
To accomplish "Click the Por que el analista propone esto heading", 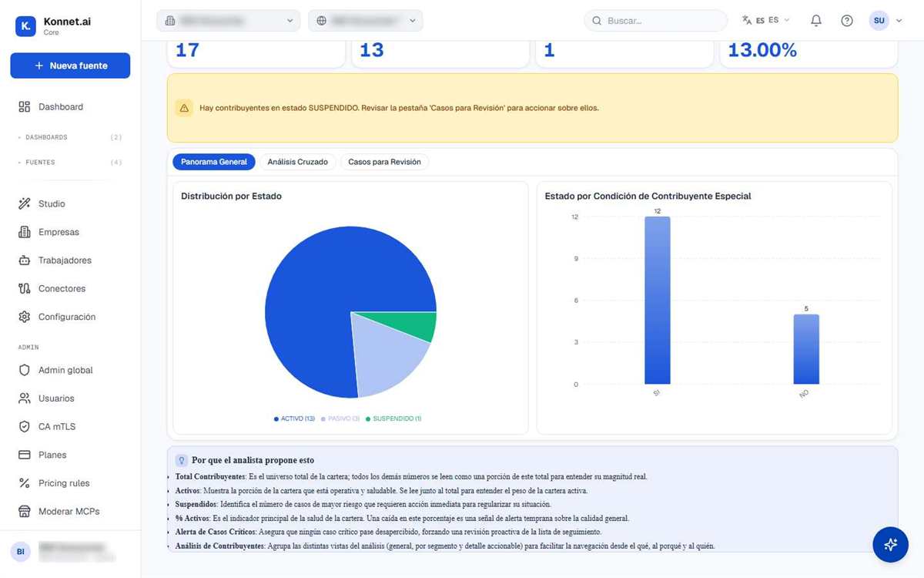I will point(253,460).
